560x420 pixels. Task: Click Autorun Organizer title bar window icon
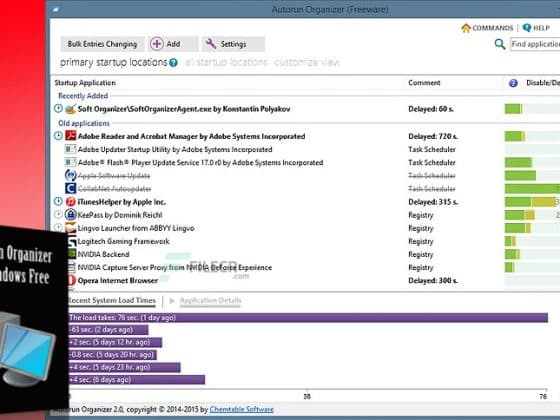click(56, 10)
